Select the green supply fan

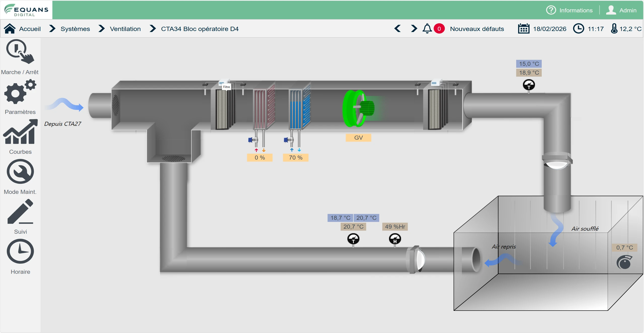click(x=359, y=108)
